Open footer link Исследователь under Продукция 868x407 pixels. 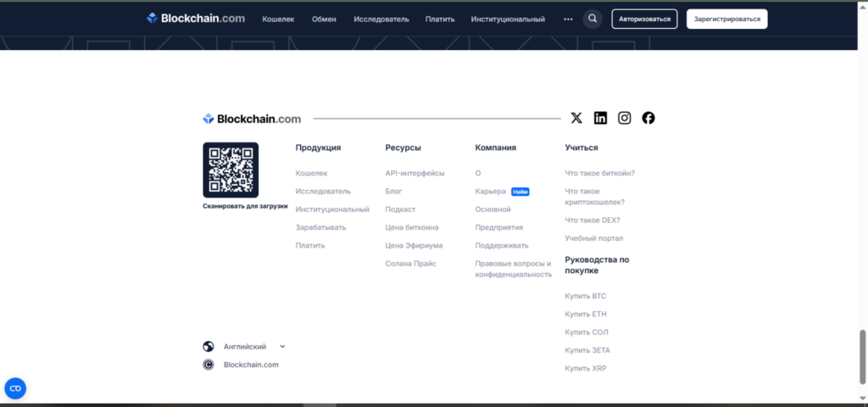(323, 191)
